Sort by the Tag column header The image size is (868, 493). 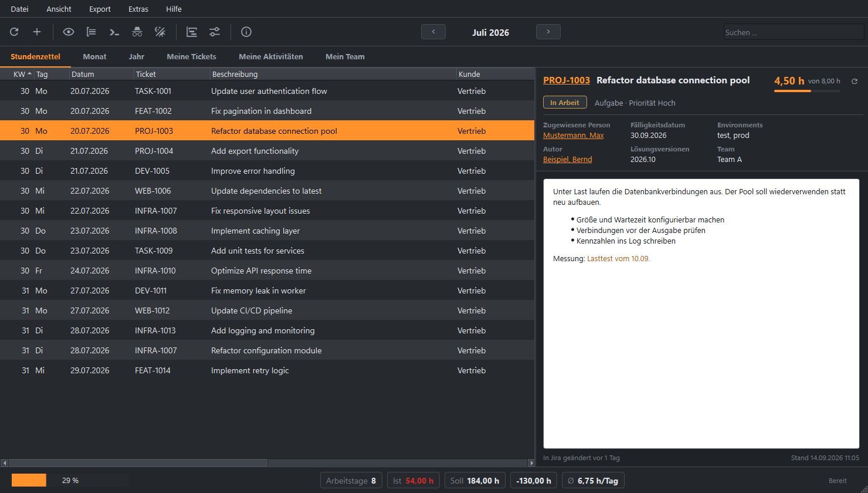52,74
